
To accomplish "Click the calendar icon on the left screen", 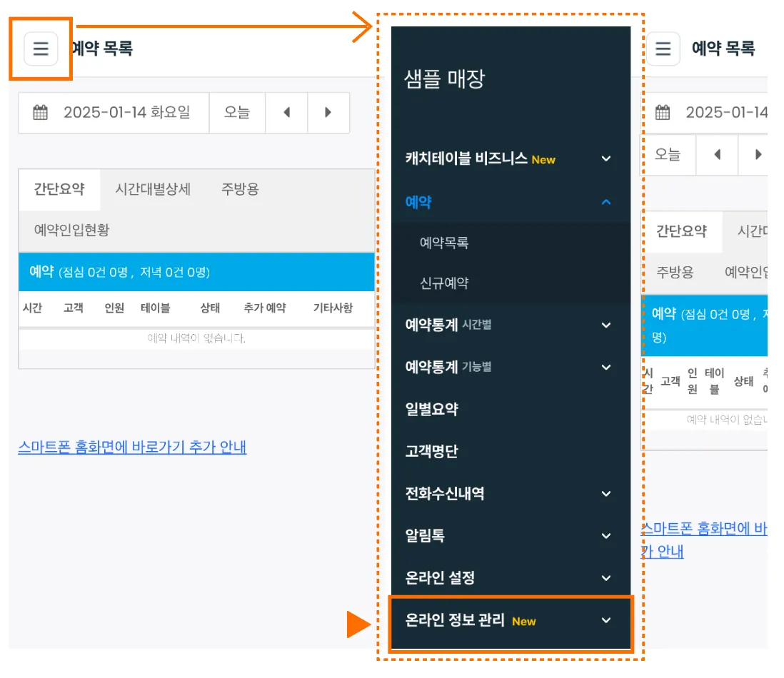I will pos(41,112).
